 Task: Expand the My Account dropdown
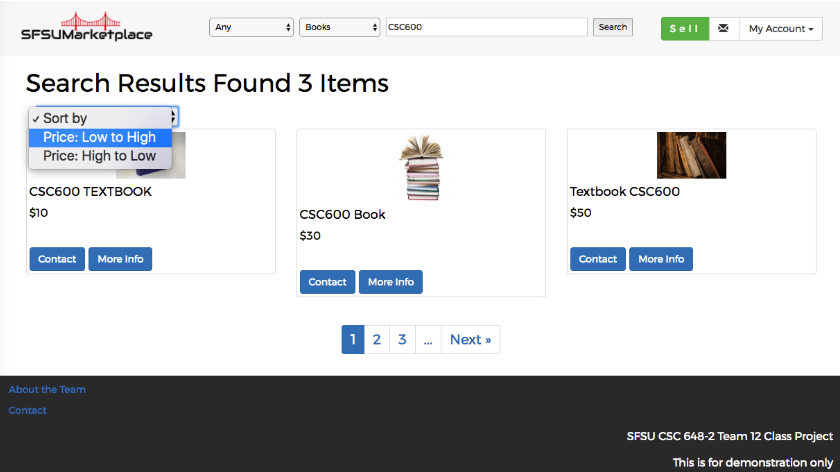(781, 28)
